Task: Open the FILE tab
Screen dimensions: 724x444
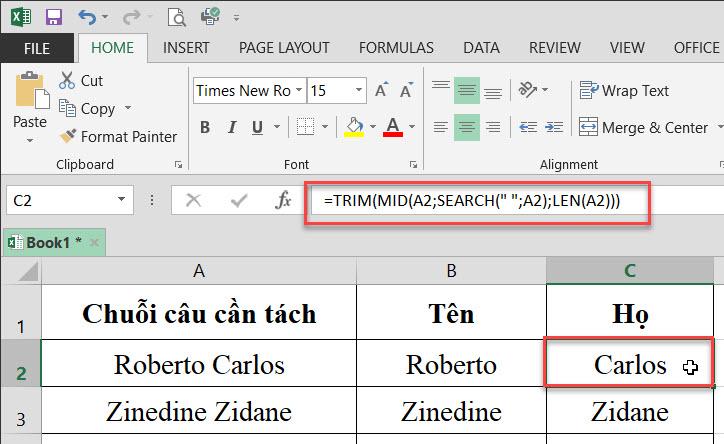Action: (37, 48)
